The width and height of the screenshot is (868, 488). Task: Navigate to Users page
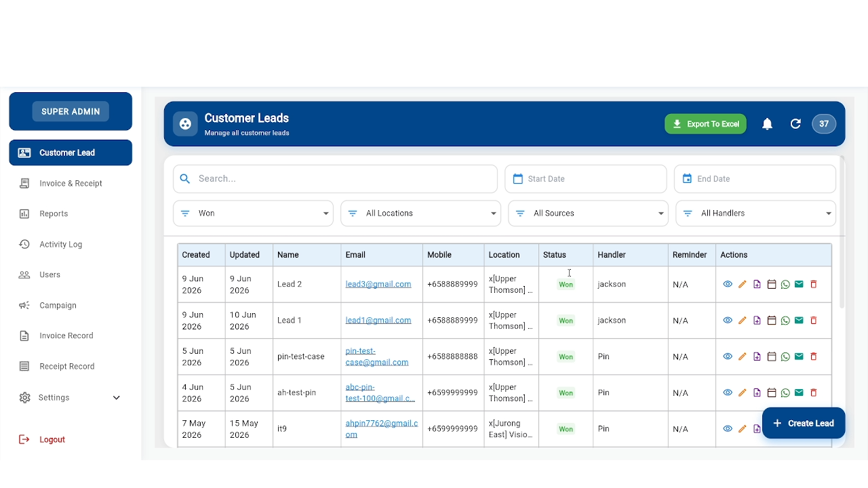click(71, 275)
